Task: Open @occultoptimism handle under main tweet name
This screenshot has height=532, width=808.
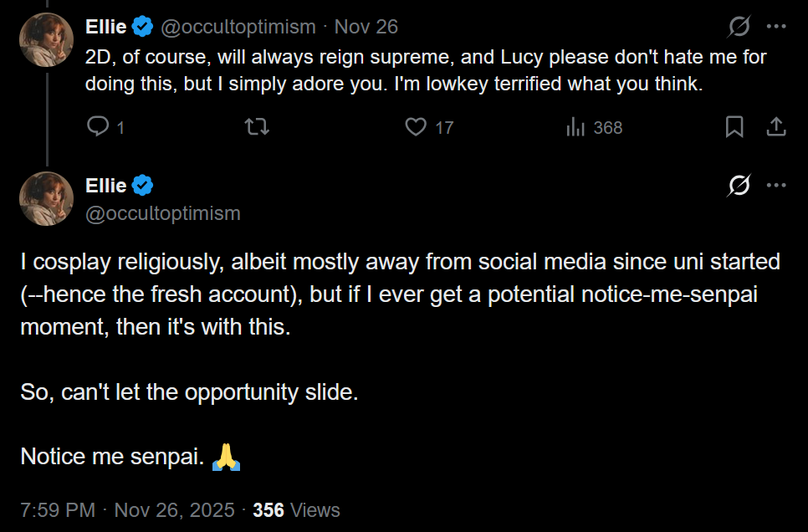Action: point(163,213)
